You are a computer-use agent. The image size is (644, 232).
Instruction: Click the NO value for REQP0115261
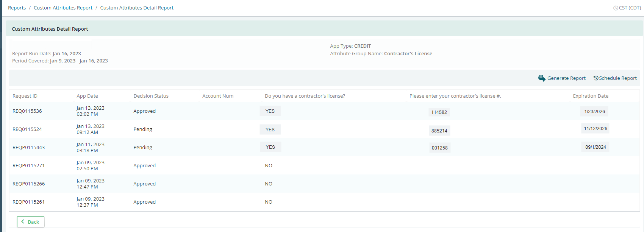269,202
